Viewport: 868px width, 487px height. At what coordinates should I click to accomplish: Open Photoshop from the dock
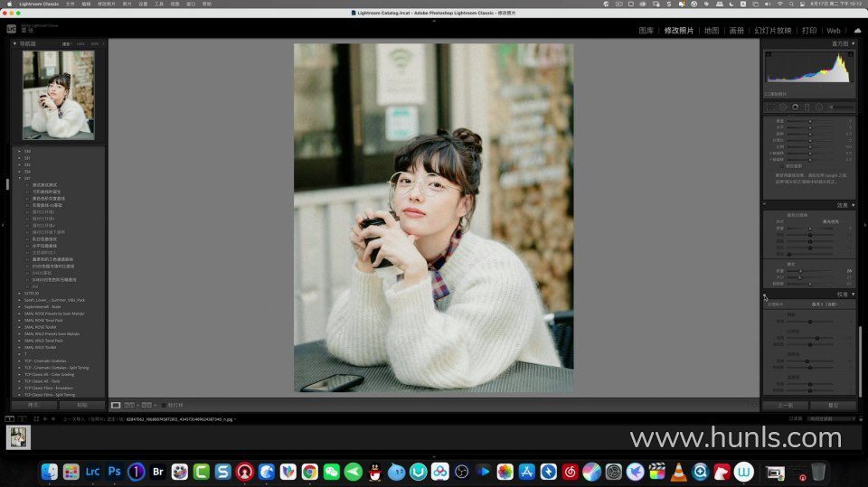(x=115, y=472)
